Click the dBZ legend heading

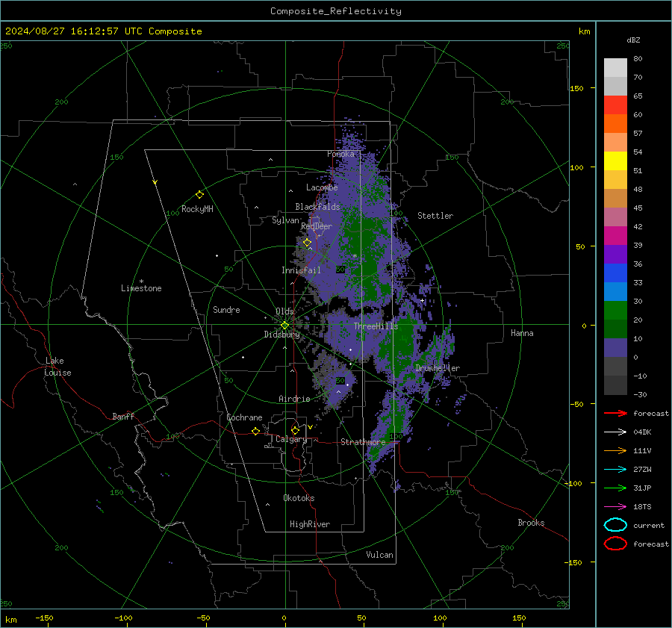[x=633, y=40]
